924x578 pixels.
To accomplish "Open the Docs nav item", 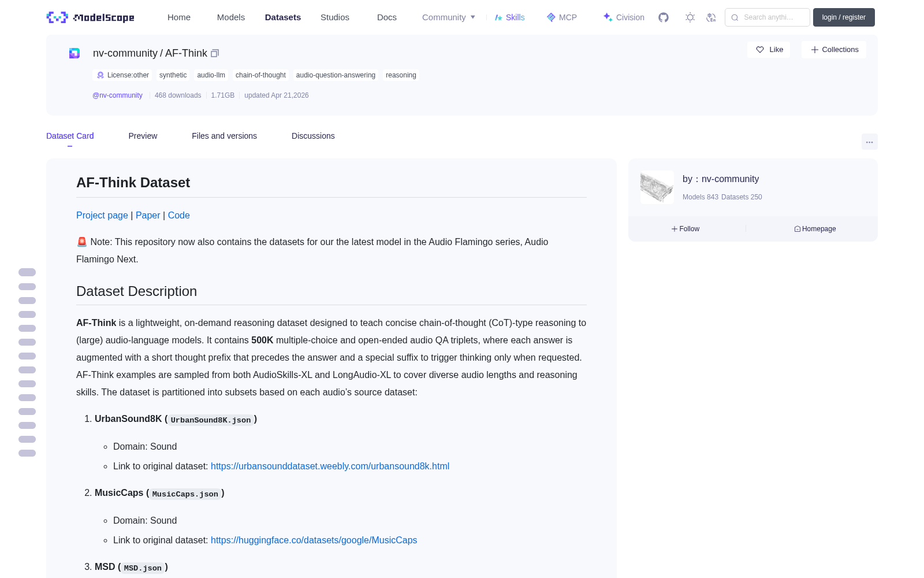I will point(387,17).
